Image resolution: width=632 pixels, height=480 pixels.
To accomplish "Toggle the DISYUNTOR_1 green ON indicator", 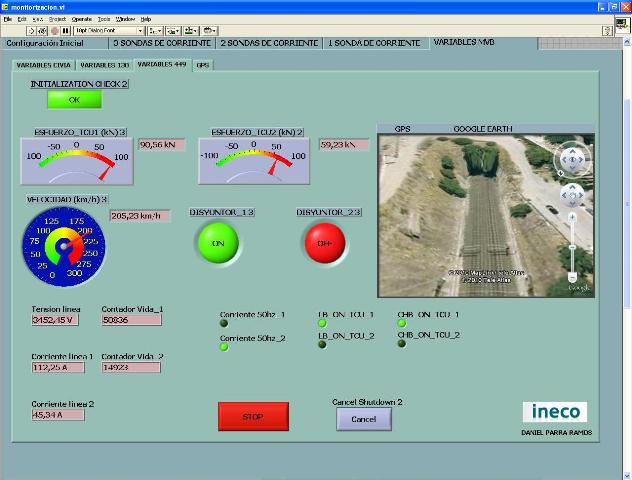I will [218, 243].
